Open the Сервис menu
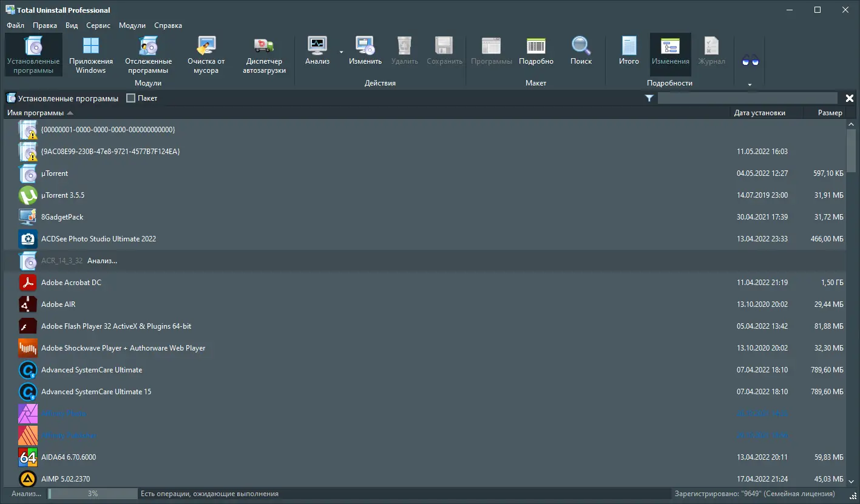Screen dimensions: 860x504 [98, 25]
